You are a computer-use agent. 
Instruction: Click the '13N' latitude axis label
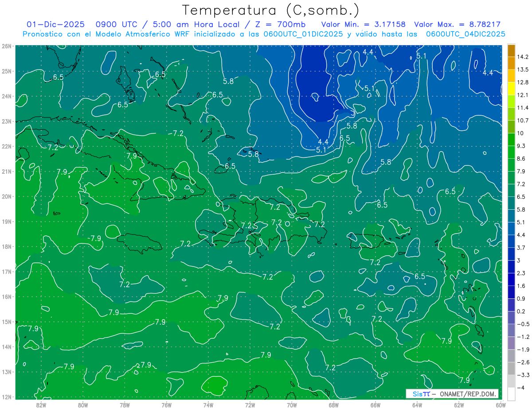[6, 372]
